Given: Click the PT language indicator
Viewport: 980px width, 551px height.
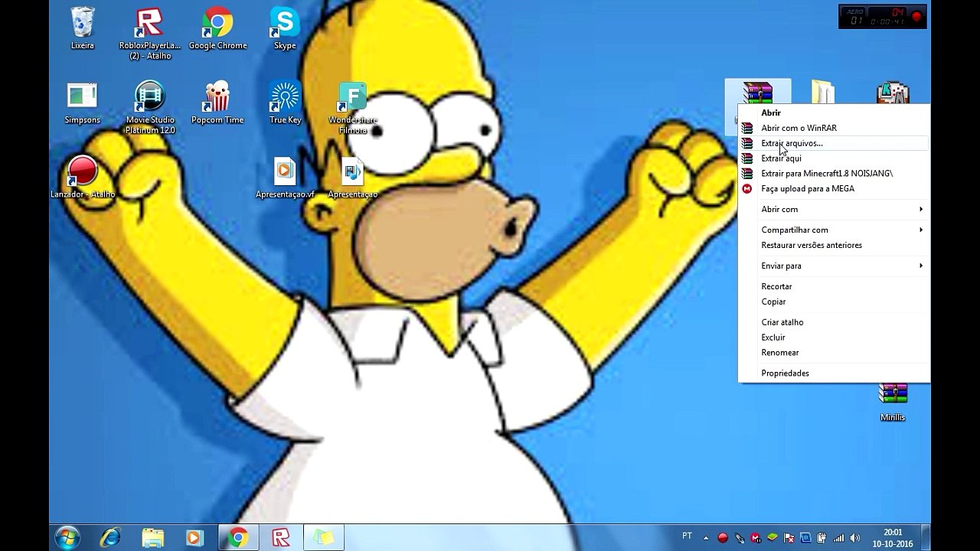Looking at the screenshot, I should tap(687, 536).
